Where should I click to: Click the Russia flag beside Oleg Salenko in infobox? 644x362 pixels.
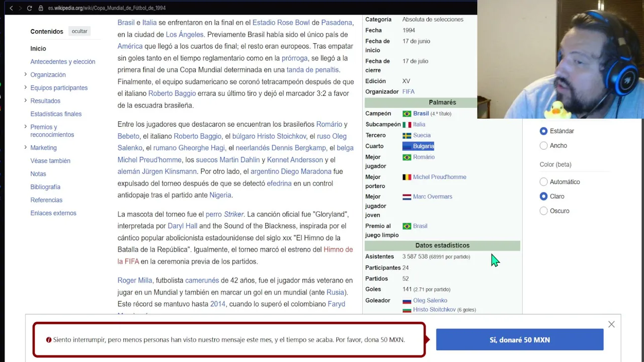[x=407, y=301]
